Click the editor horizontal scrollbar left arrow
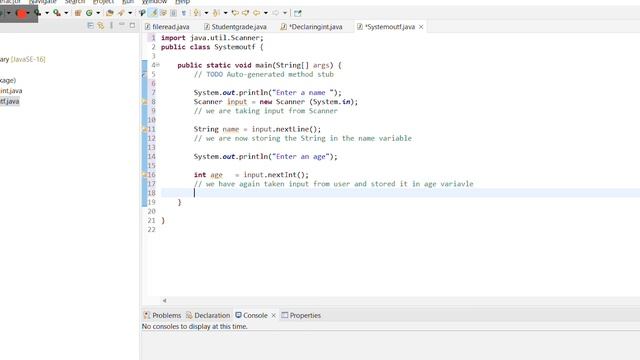This screenshot has height=360, width=640. [164, 301]
